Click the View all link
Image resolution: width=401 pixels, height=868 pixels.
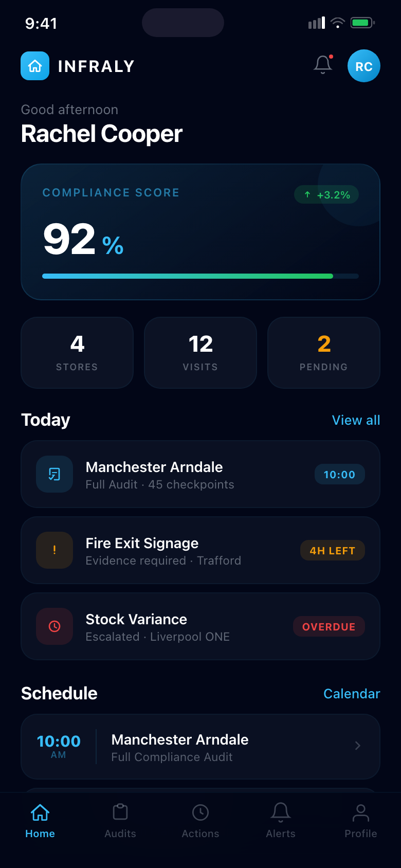(356, 420)
